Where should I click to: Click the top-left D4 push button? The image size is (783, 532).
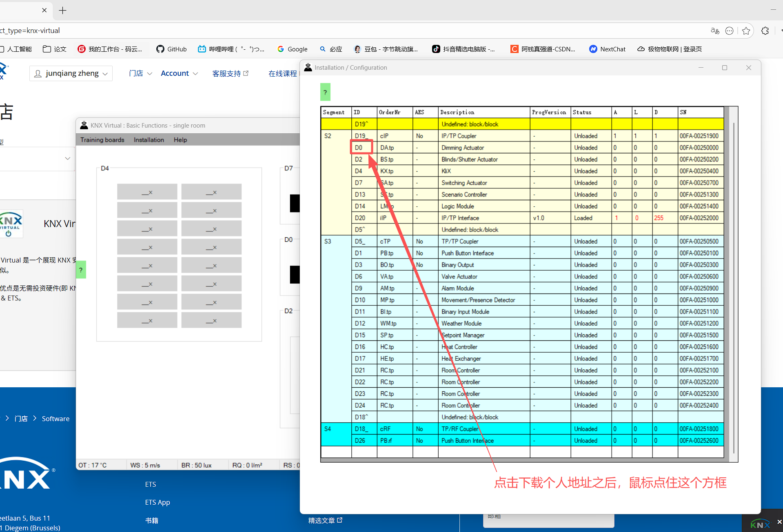click(147, 192)
